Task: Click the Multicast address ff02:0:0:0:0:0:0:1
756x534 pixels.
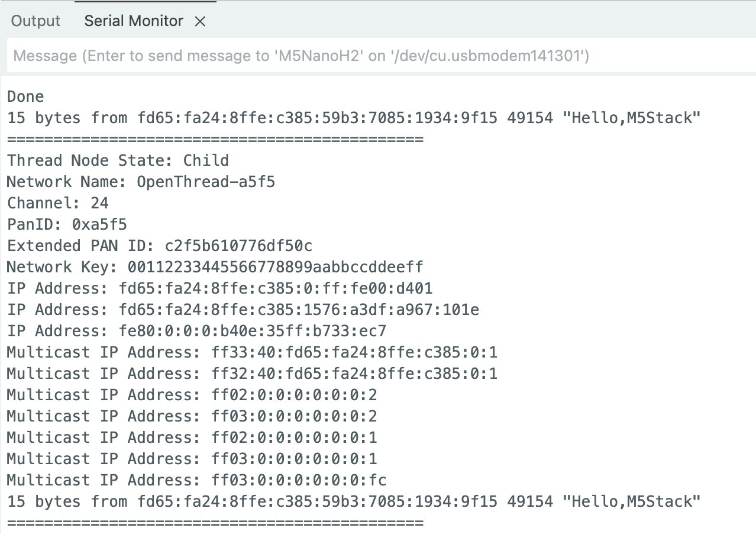Action: click(x=192, y=438)
